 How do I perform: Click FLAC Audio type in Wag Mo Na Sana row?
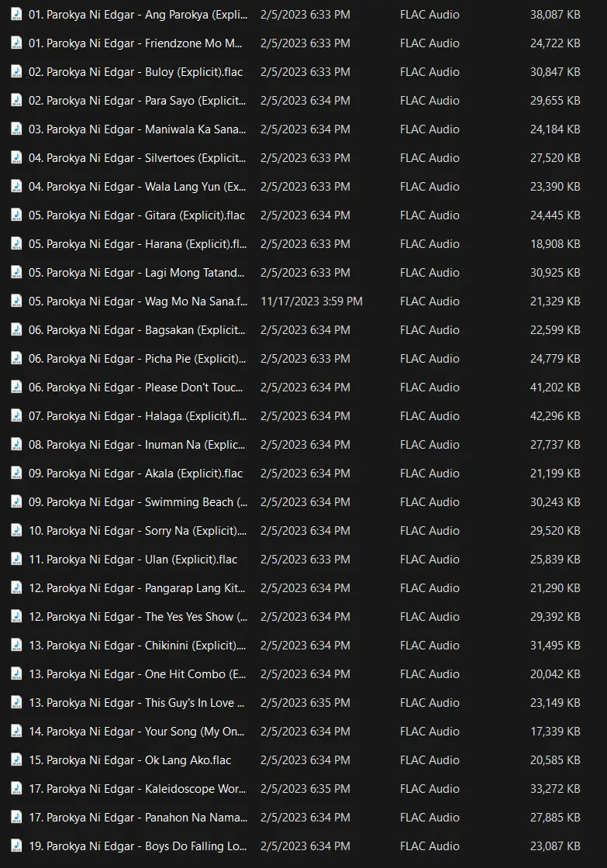pyautogui.click(x=429, y=301)
